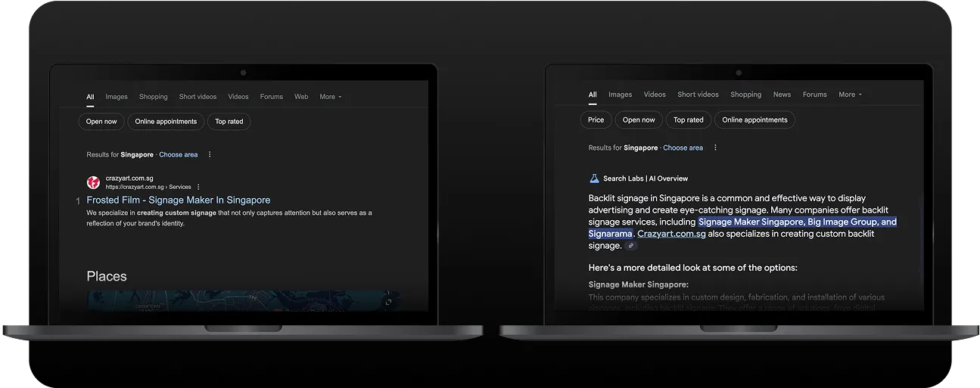
Task: Open the Forums tab on left laptop
Action: click(271, 97)
